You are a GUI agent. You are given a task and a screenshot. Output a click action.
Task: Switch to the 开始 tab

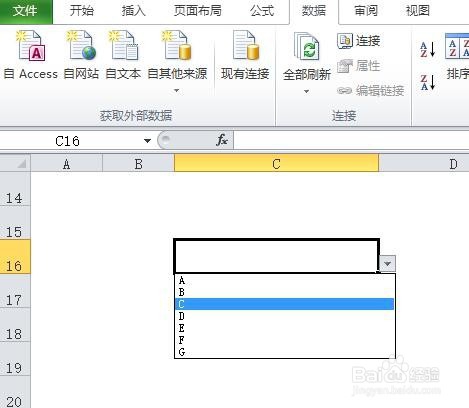click(82, 11)
